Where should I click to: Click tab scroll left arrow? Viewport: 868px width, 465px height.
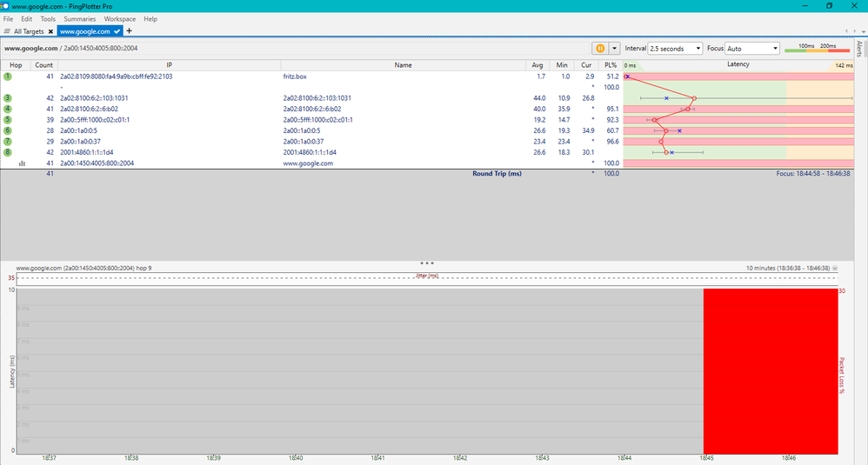coord(846,31)
